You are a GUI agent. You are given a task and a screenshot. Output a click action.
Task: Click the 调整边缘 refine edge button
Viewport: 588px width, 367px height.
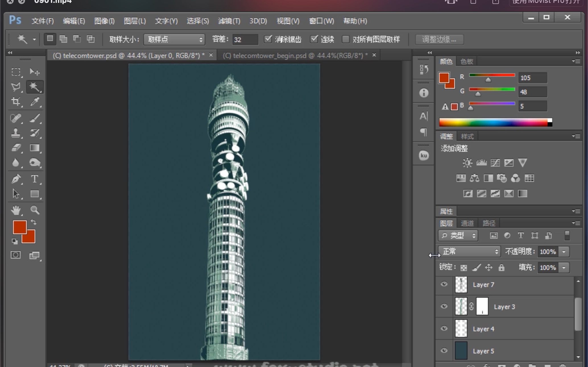click(439, 39)
